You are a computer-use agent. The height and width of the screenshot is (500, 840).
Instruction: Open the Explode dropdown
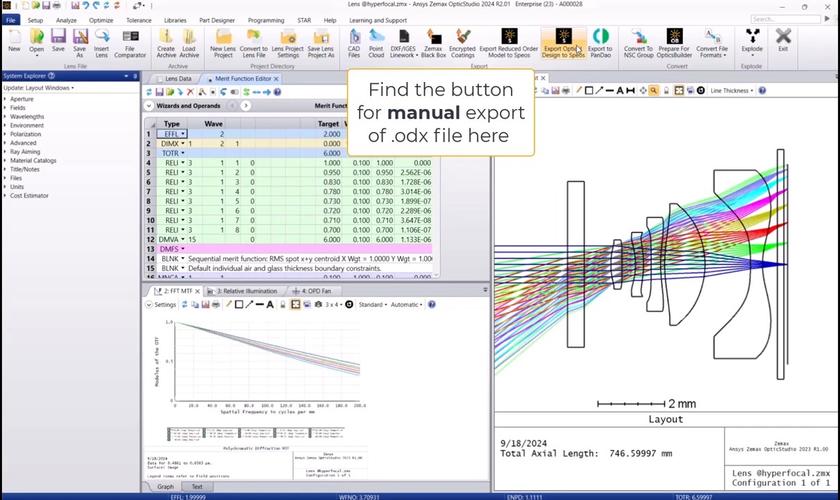click(x=752, y=43)
